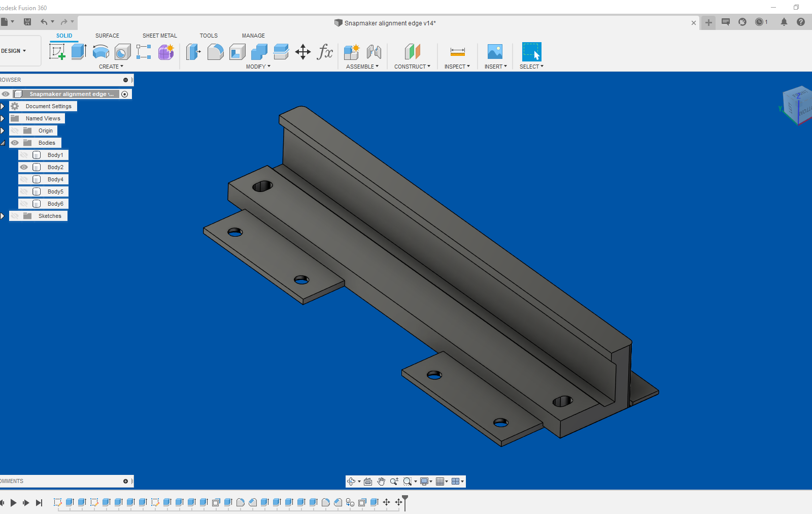Pick the Shell tool

[238, 51]
